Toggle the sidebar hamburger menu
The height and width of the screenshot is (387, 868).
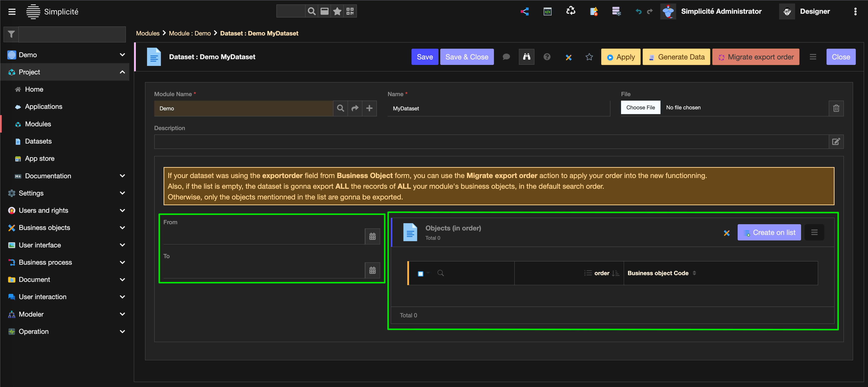click(12, 12)
